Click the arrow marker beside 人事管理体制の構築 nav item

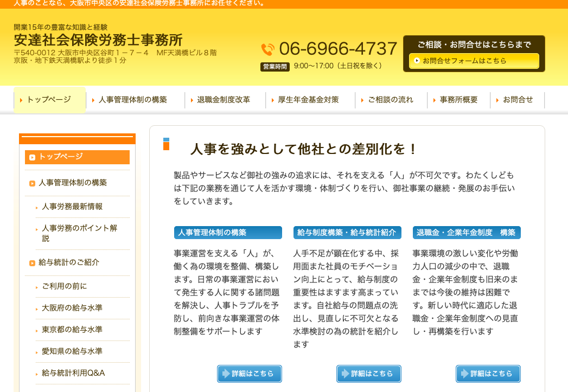(x=94, y=100)
